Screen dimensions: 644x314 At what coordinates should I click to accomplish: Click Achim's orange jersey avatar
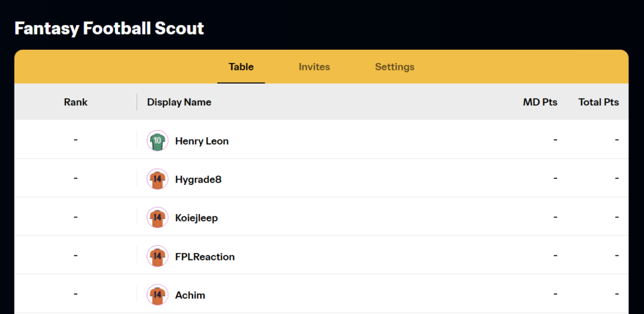point(157,295)
